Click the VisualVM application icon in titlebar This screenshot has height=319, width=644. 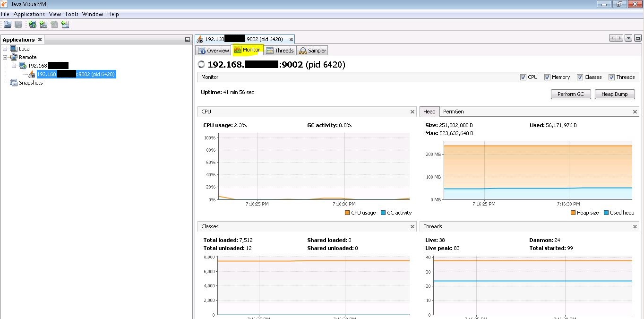[4, 4]
